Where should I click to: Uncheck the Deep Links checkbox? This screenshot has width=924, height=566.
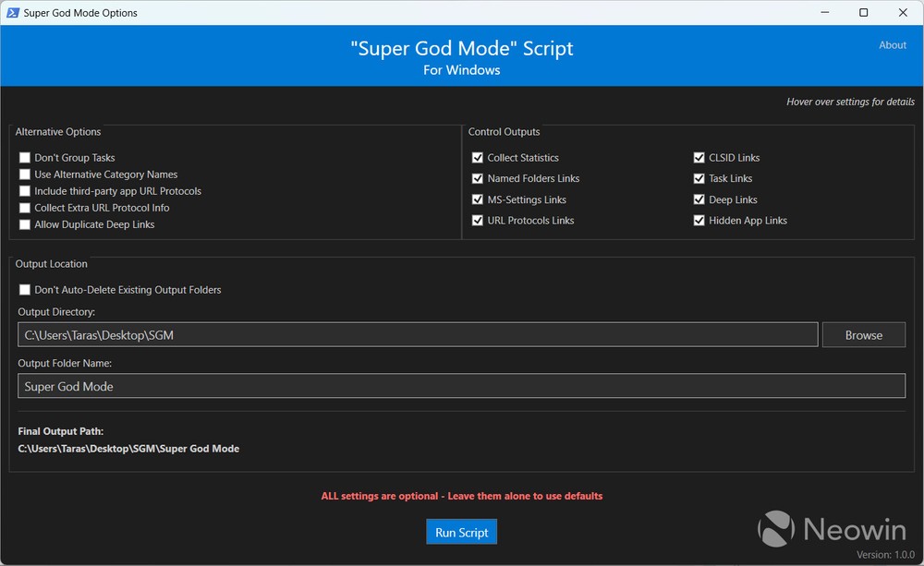699,199
